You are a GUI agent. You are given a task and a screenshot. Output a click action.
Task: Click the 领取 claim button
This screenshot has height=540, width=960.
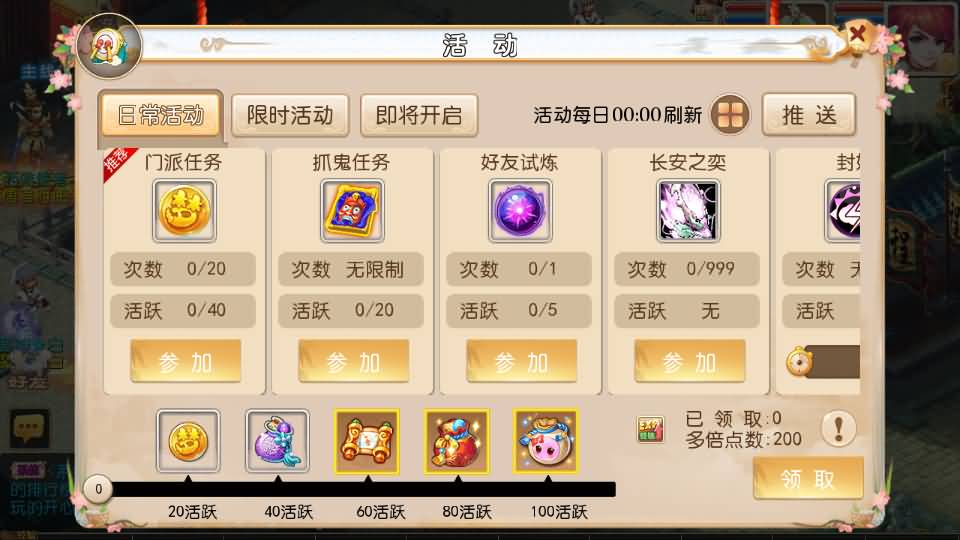tap(808, 478)
